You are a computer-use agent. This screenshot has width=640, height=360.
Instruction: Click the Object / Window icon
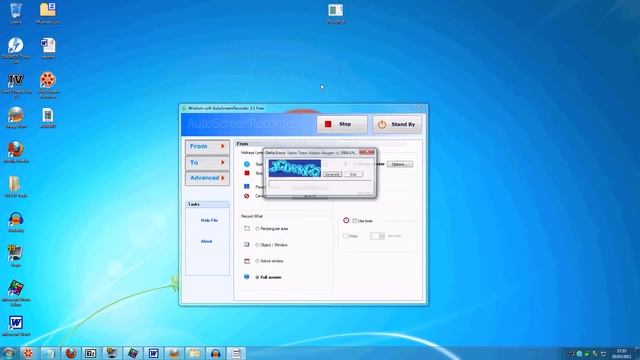pyautogui.click(x=247, y=244)
